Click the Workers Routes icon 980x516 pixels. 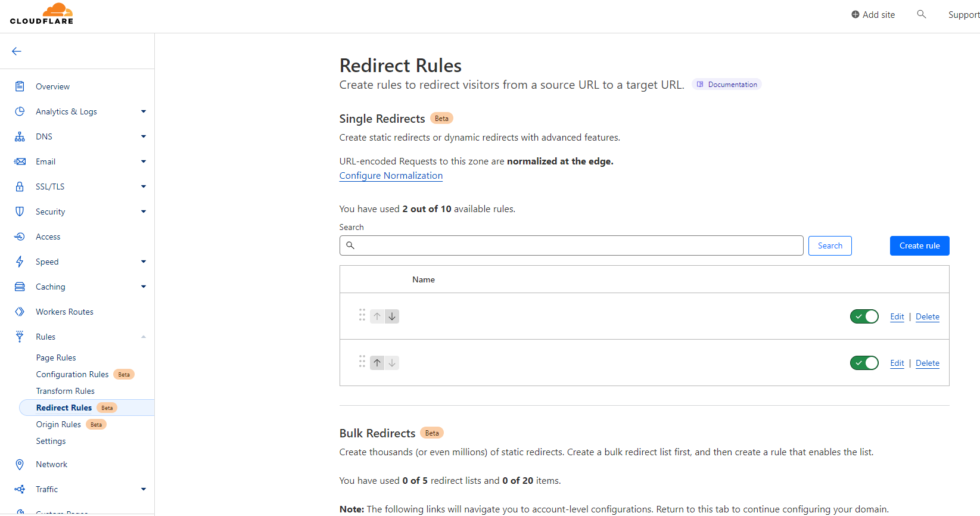[x=20, y=312]
